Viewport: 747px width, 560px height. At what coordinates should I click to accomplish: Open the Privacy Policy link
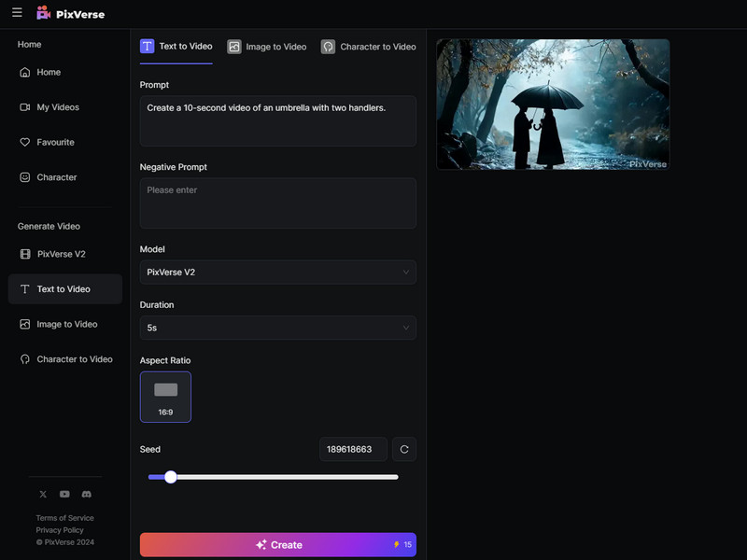pyautogui.click(x=60, y=529)
